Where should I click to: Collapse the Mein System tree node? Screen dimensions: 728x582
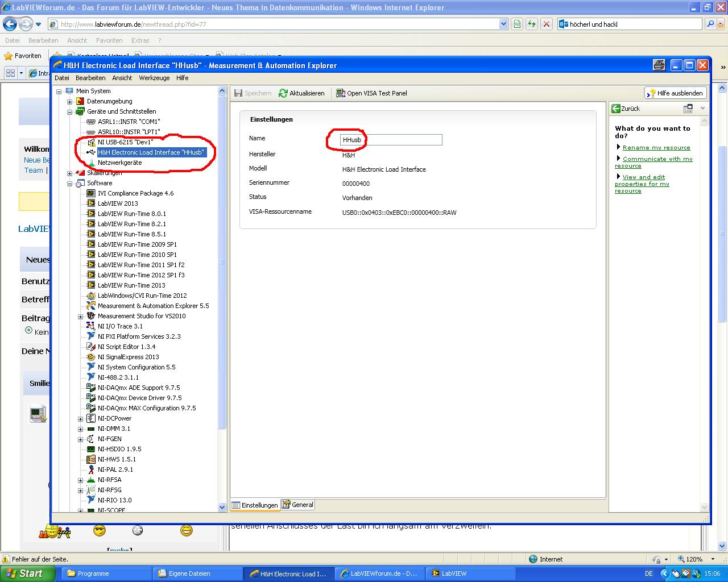(x=59, y=91)
